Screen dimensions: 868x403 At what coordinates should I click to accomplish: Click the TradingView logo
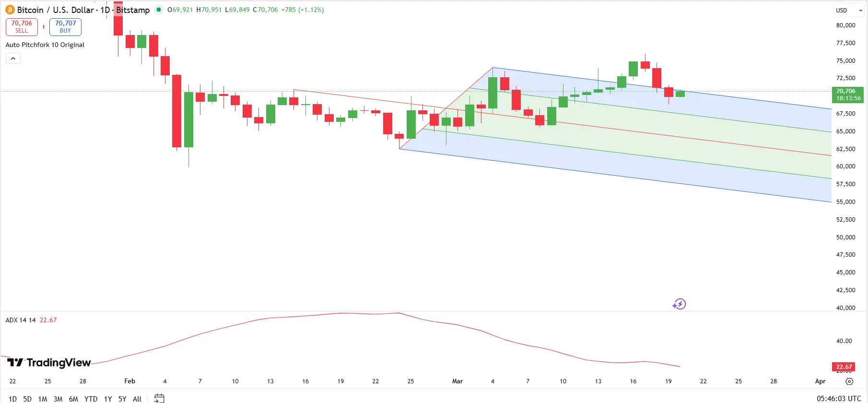[49, 363]
